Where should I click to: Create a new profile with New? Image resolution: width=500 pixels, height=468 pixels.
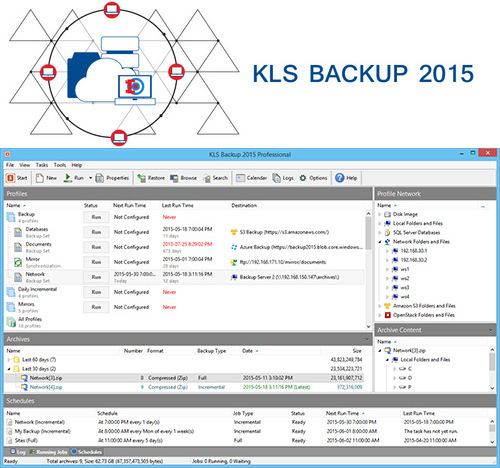[46, 178]
